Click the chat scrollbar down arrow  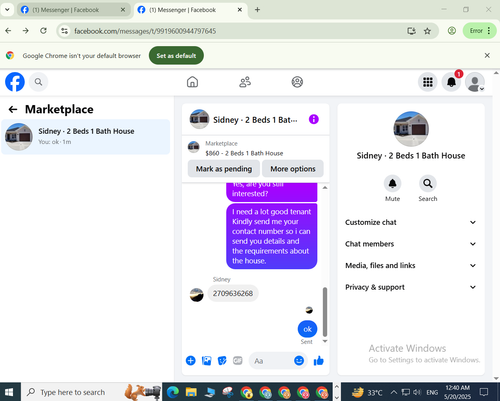coord(325,341)
